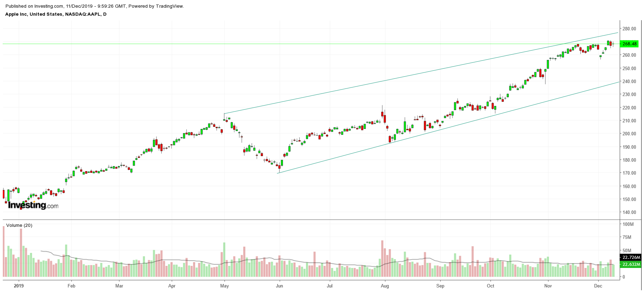Screen dimensions: 644x292
Task: Click the Apr label on the time axis
Action: tap(172, 286)
